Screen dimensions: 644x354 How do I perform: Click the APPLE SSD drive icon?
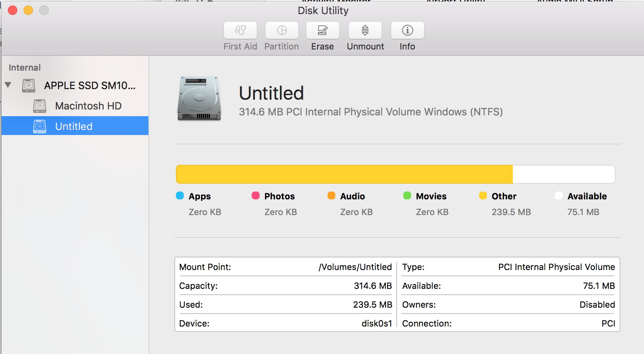(x=29, y=86)
